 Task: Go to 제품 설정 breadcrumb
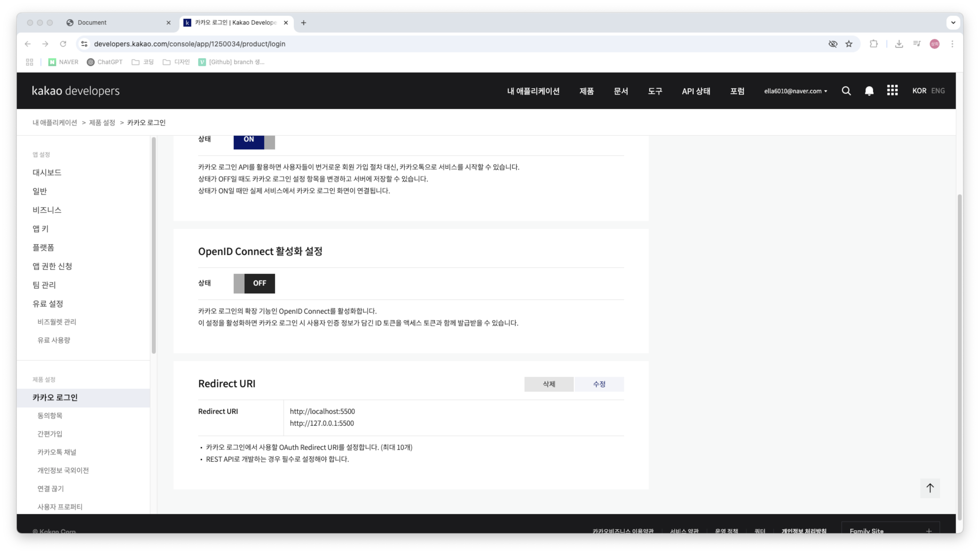point(102,123)
